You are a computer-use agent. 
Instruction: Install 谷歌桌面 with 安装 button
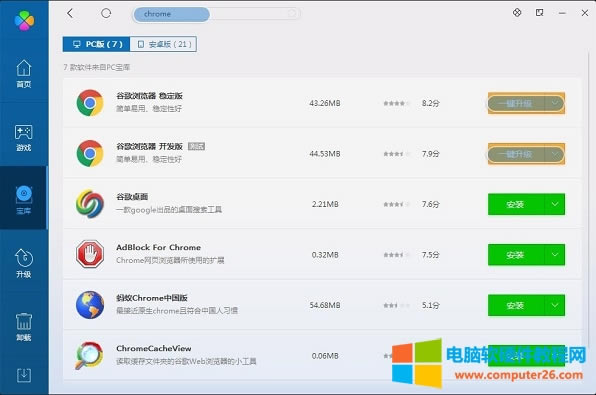[516, 204]
